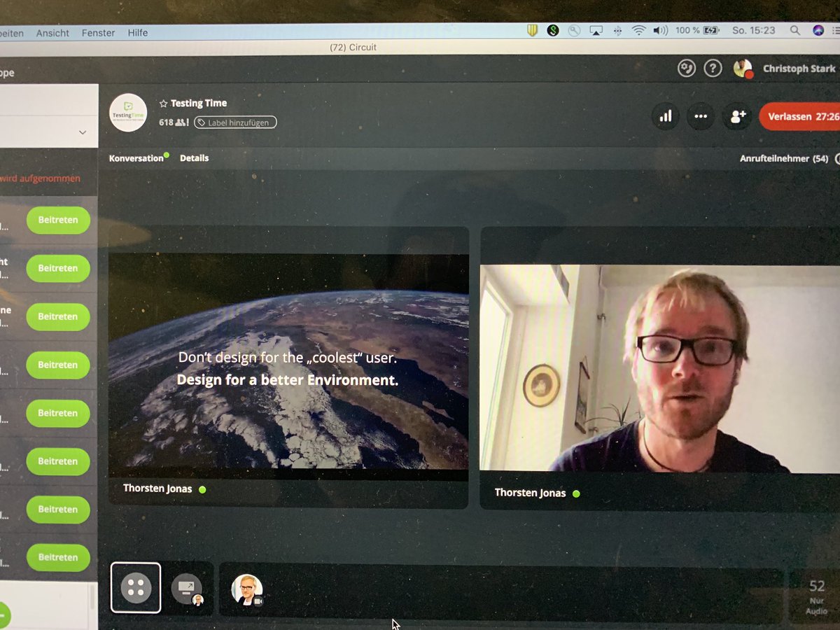Viewport: 840px width, 630px height.
Task: Click Thorsten Jonas name under shared slide
Action: (x=157, y=489)
